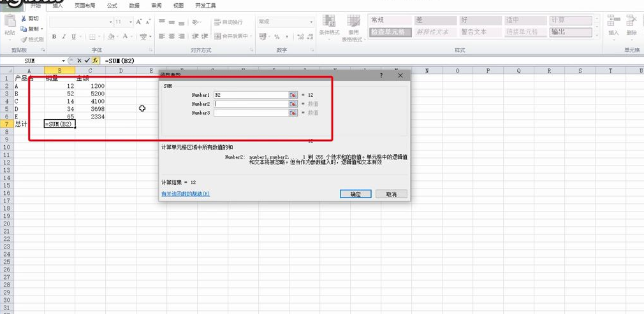Cancel the formula entry with X icon
Screen dimensions: 644x314
click(x=79, y=61)
